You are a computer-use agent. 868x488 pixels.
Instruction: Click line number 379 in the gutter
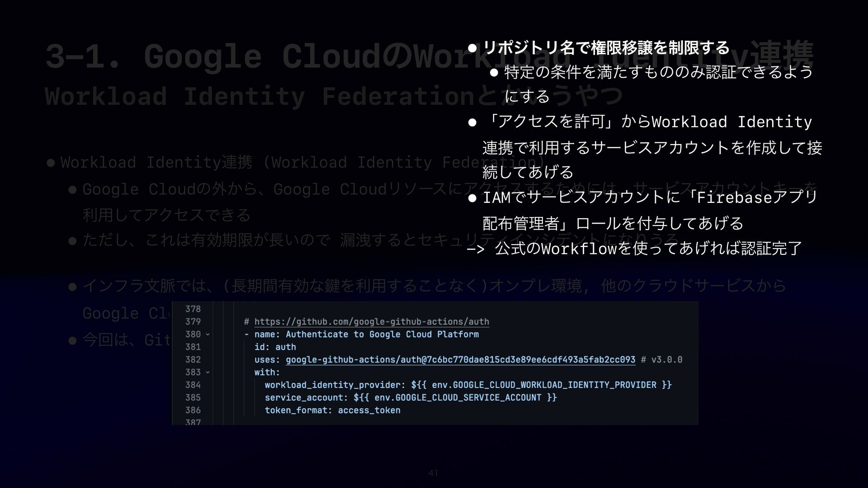tap(193, 322)
